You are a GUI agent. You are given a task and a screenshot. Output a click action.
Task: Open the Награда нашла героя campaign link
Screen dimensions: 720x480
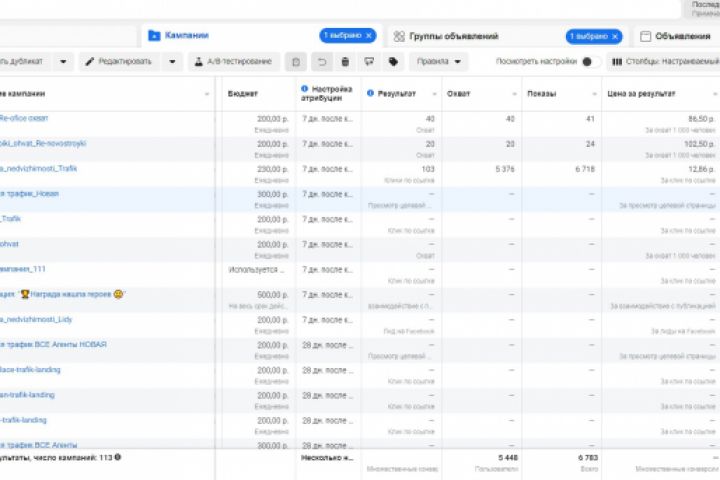[x=62, y=294]
